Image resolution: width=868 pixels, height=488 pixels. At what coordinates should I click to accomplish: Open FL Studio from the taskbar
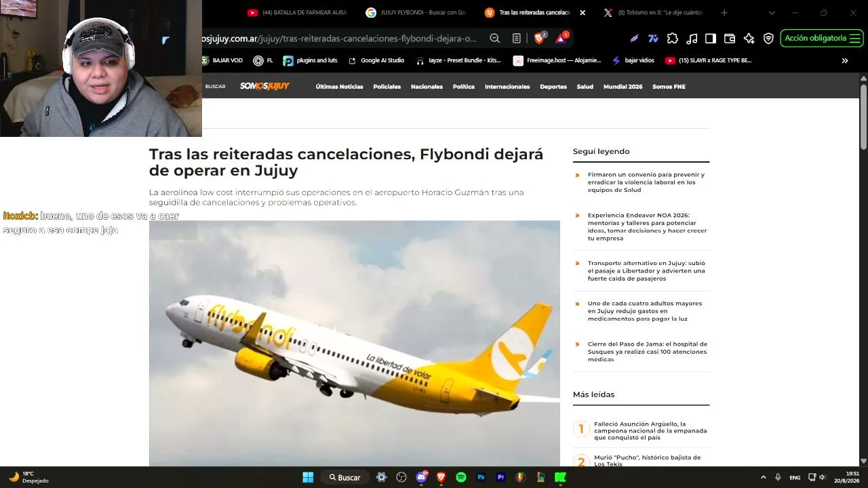521,477
